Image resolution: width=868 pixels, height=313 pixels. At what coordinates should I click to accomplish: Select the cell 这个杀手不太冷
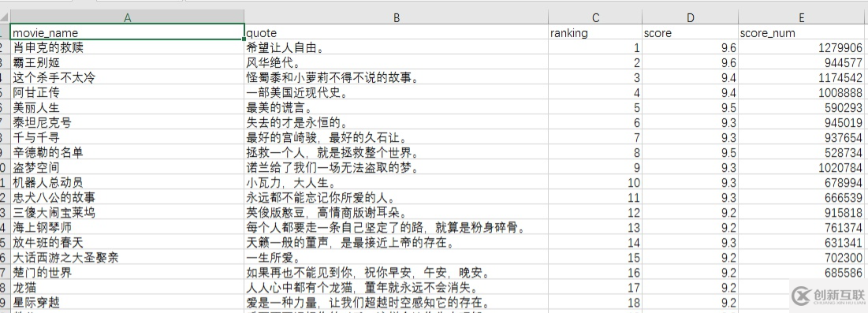[x=127, y=78]
